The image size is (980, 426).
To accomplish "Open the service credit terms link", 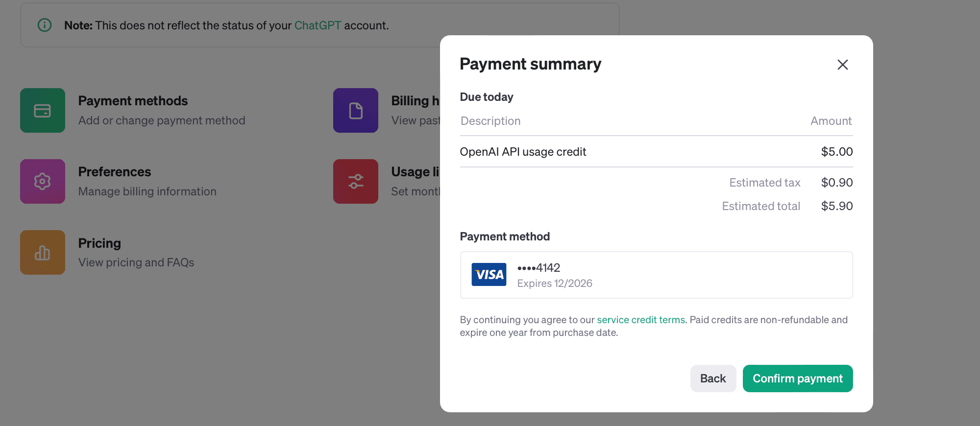I will (x=641, y=320).
